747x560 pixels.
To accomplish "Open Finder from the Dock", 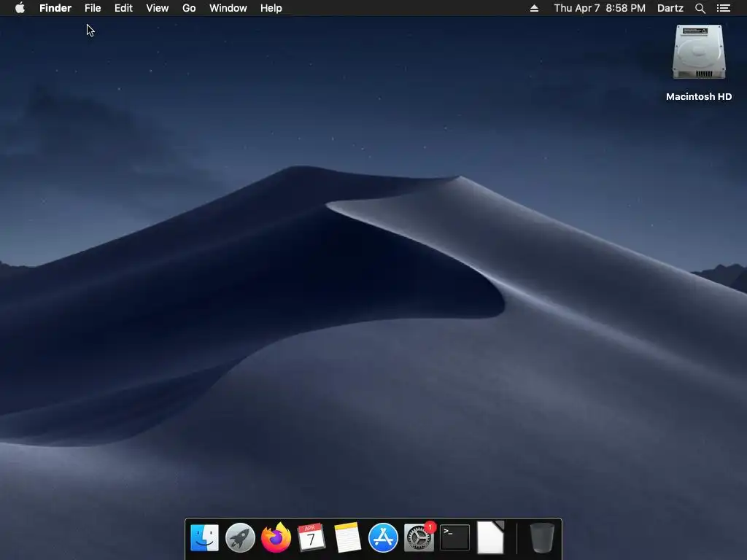I will pos(204,537).
